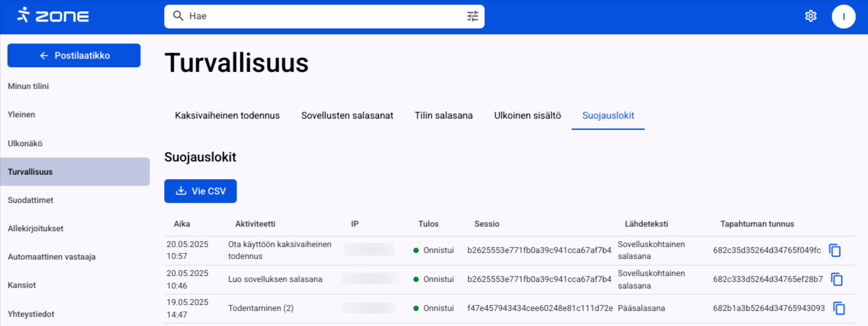The width and height of the screenshot is (868, 326).
Task: Export logs with Vie CSV button
Action: pyautogui.click(x=200, y=191)
